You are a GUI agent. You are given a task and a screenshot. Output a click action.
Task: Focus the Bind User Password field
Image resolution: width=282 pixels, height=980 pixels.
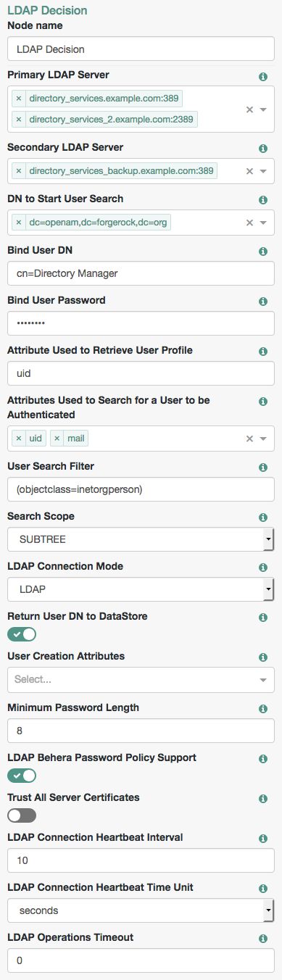(141, 323)
